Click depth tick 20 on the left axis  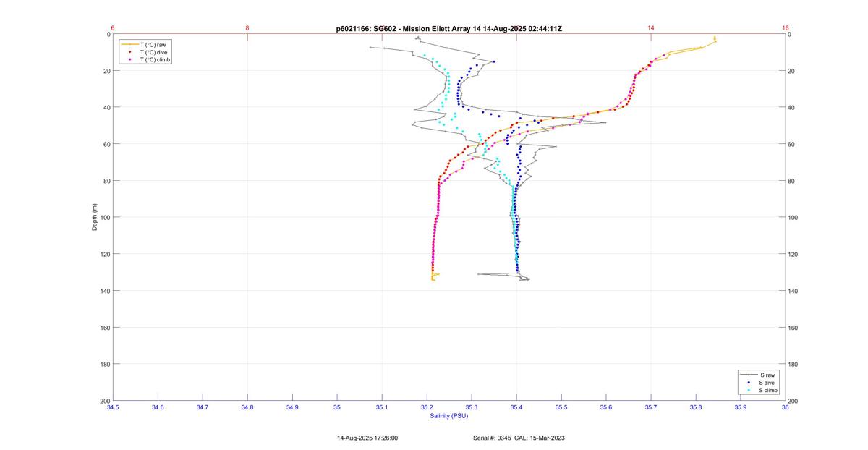pos(107,71)
